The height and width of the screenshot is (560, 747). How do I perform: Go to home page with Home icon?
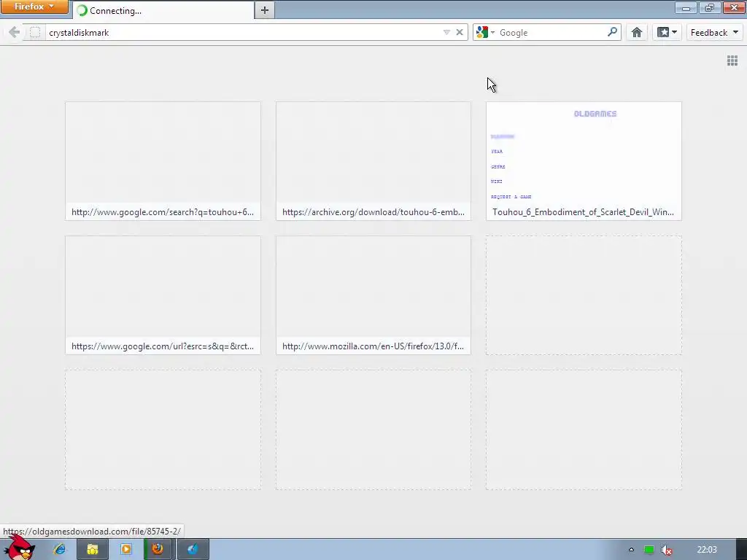click(637, 32)
